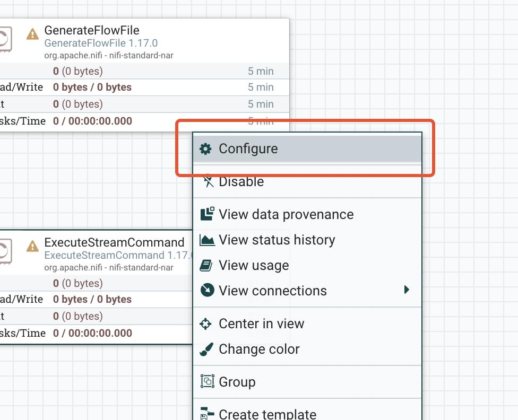Click the status history chart icon

click(206, 240)
